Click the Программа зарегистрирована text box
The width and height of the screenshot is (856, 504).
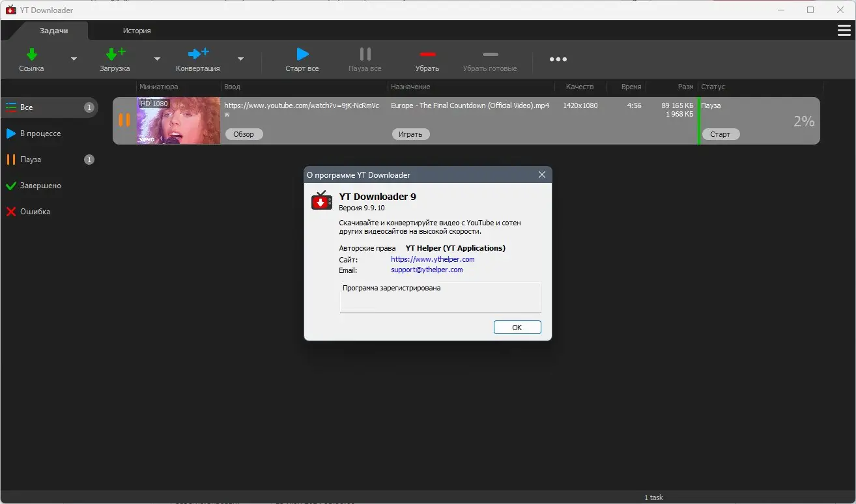440,297
